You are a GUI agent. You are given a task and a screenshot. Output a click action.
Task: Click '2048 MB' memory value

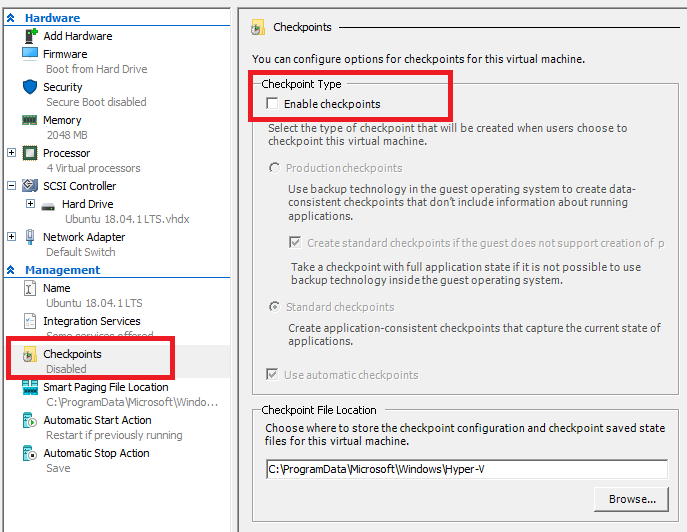tap(67, 135)
